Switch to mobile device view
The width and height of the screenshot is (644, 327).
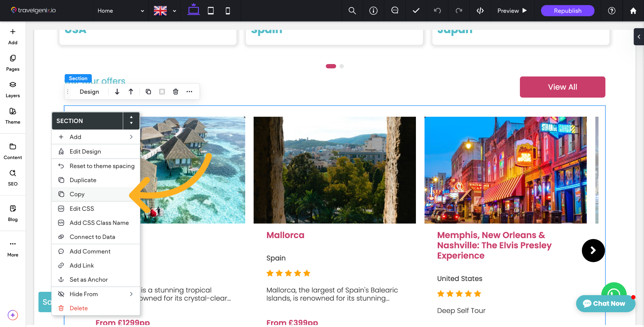(x=228, y=11)
